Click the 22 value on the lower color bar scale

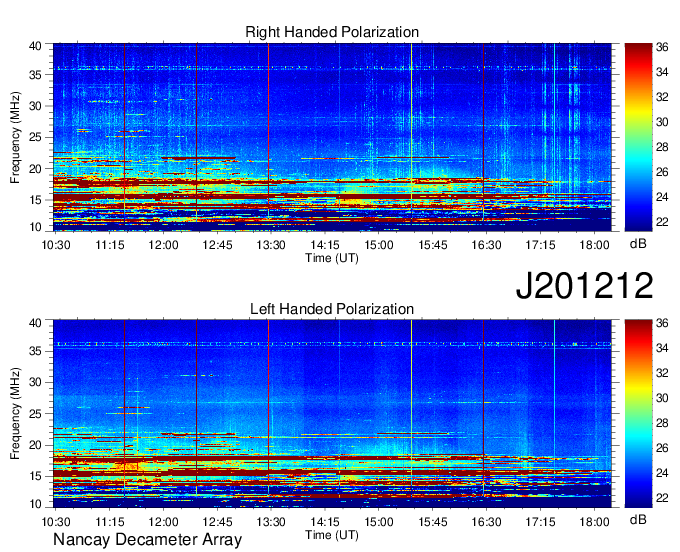(662, 499)
